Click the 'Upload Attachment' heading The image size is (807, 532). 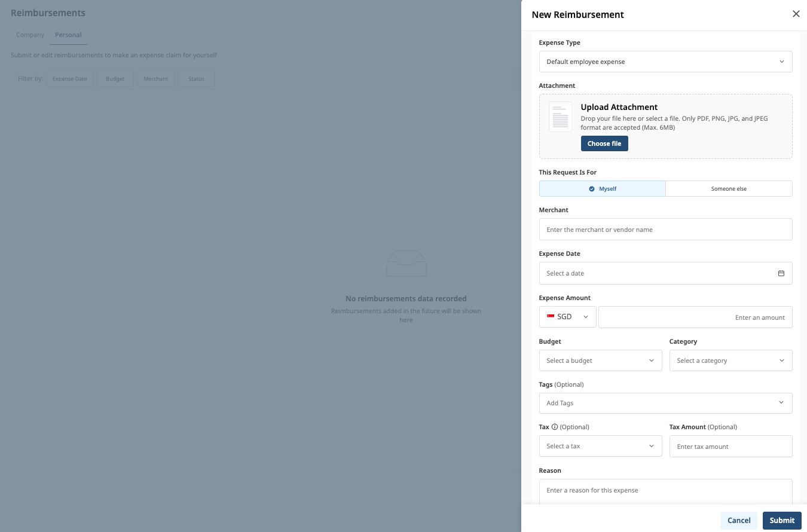pos(619,107)
